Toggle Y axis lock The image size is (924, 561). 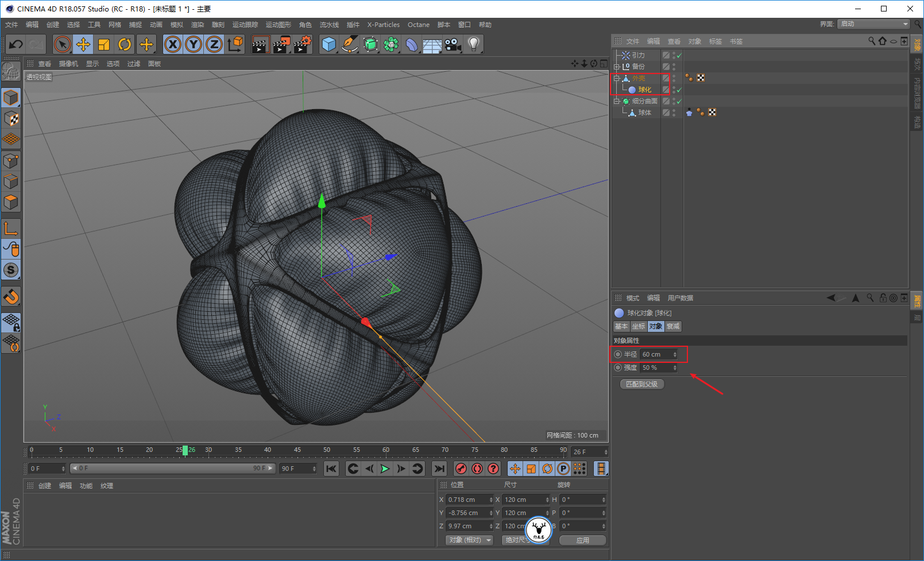pyautogui.click(x=194, y=44)
